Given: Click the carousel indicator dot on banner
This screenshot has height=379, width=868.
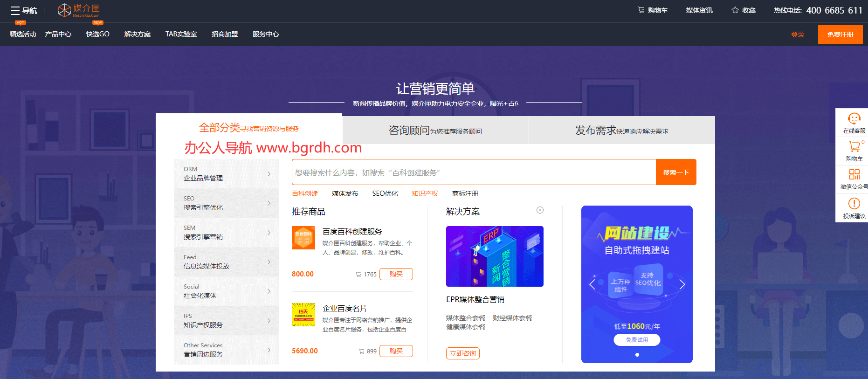Looking at the screenshot, I should point(637,355).
